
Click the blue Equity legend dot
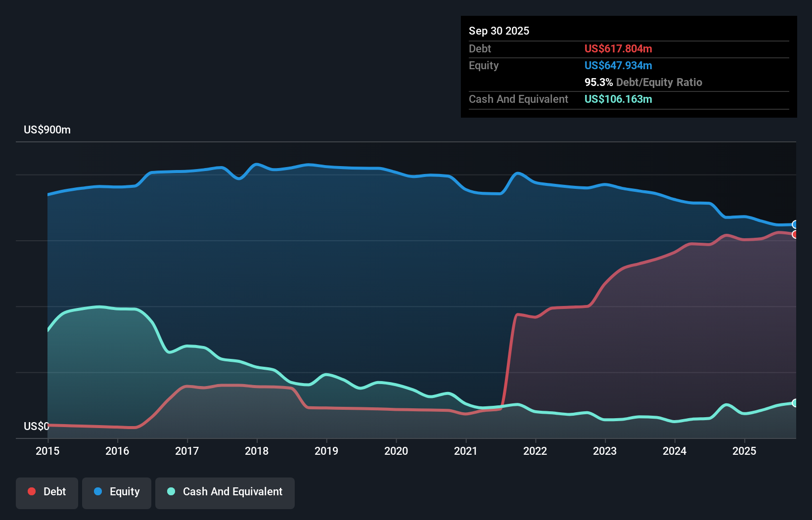pyautogui.click(x=98, y=491)
